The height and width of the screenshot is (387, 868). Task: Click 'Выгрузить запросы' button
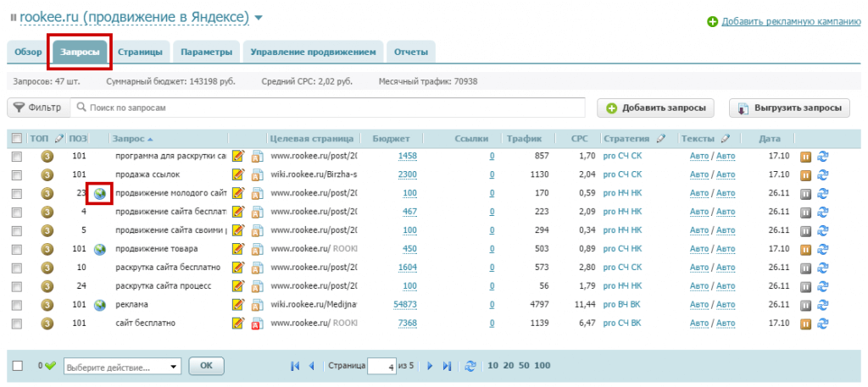coord(789,108)
